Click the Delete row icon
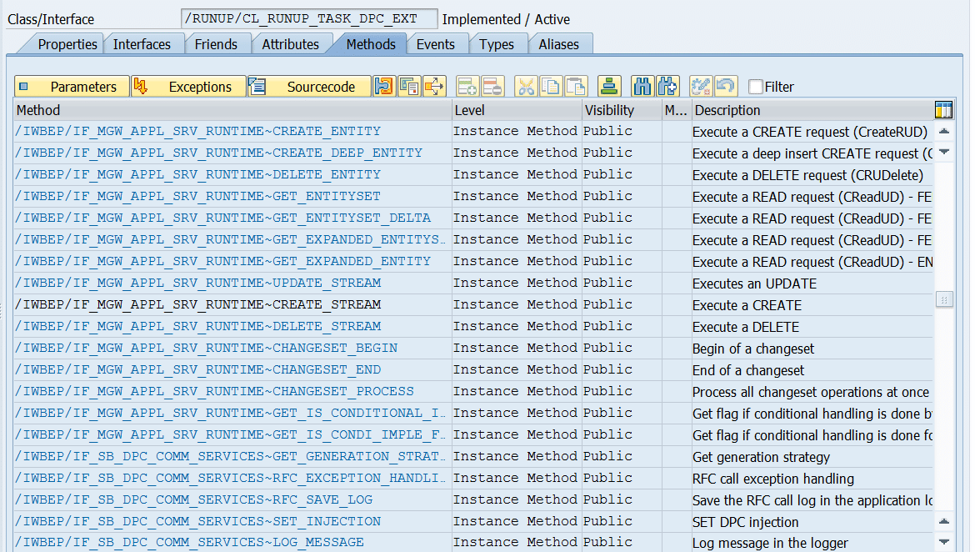This screenshot has height=552, width=980. tap(492, 87)
